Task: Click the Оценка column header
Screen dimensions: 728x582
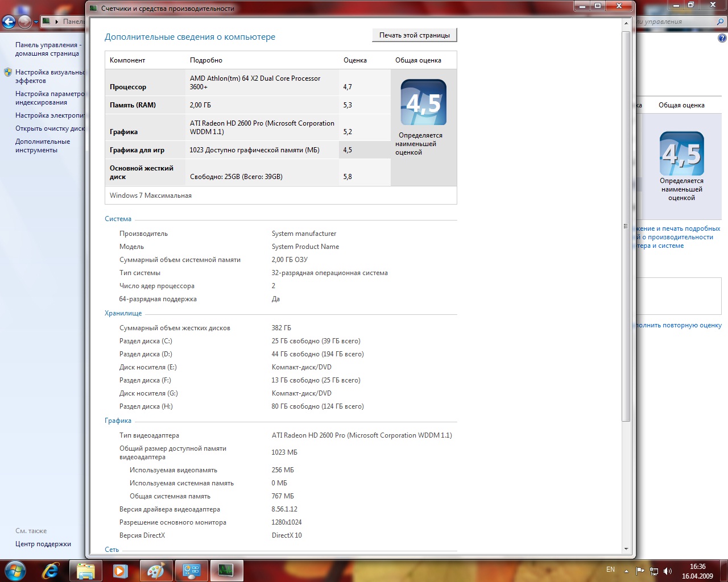Action: [355, 60]
